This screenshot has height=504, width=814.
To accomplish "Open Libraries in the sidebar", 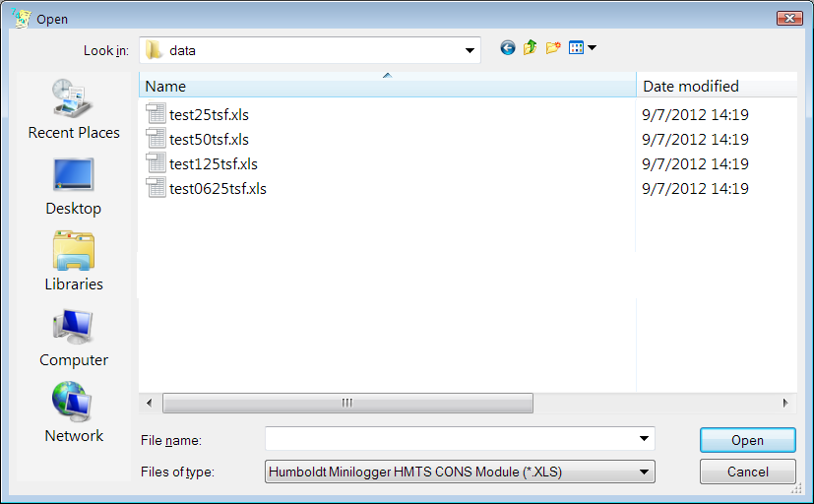I will coord(74,261).
